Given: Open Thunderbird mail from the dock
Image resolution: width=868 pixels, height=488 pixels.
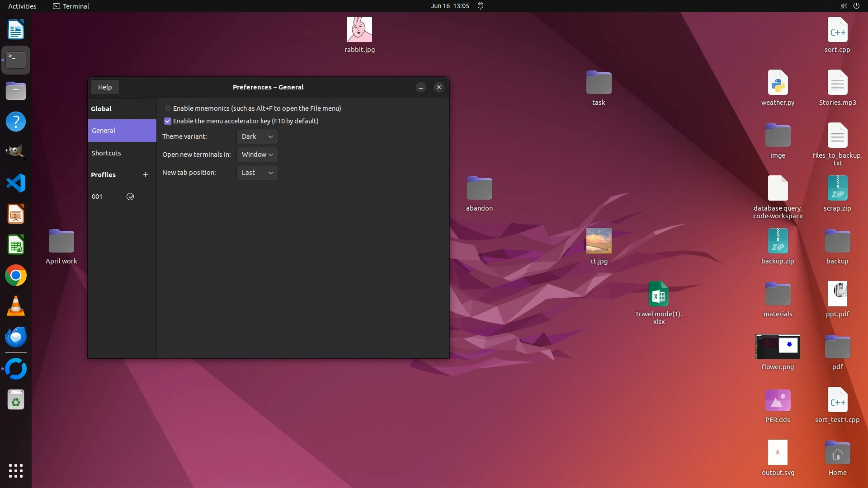Looking at the screenshot, I should coord(16,337).
